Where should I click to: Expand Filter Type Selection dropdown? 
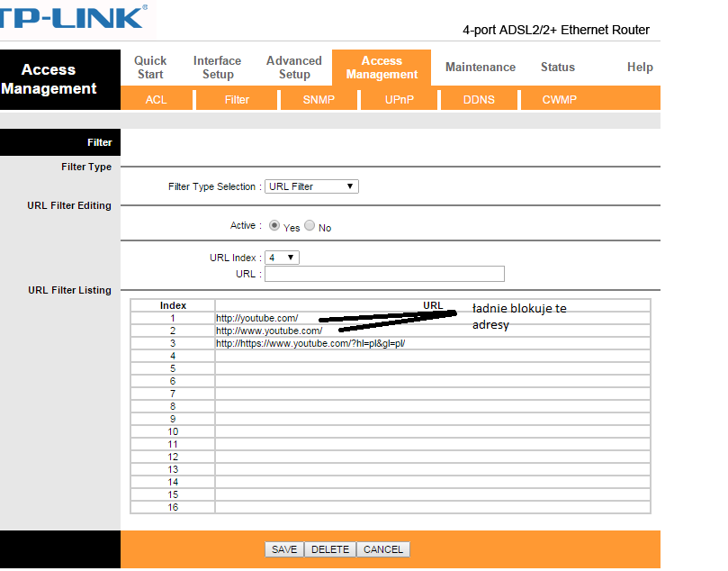coord(311,186)
